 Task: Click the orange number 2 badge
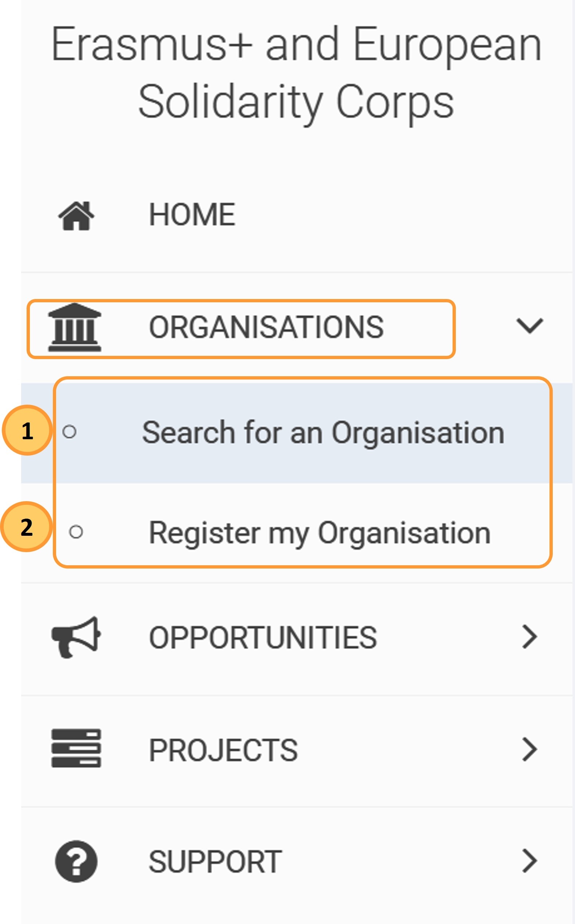[x=26, y=527]
